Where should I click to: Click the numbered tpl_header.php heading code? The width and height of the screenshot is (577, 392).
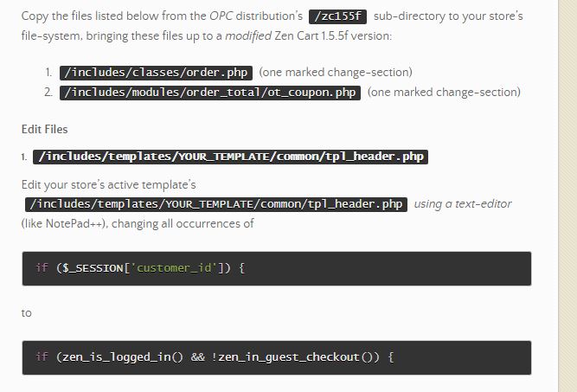coord(230,157)
